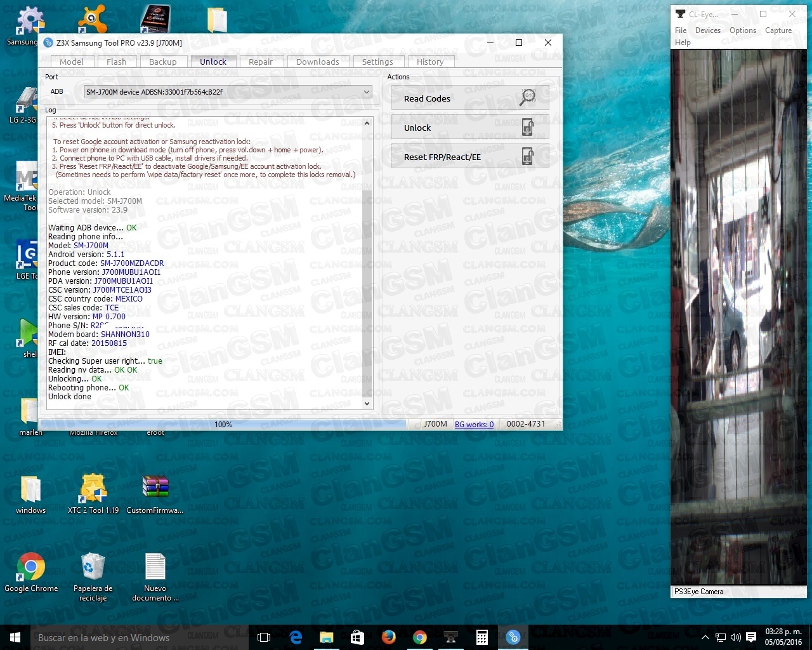
Task: Open the BG works: 0 link
Action: [x=474, y=425]
